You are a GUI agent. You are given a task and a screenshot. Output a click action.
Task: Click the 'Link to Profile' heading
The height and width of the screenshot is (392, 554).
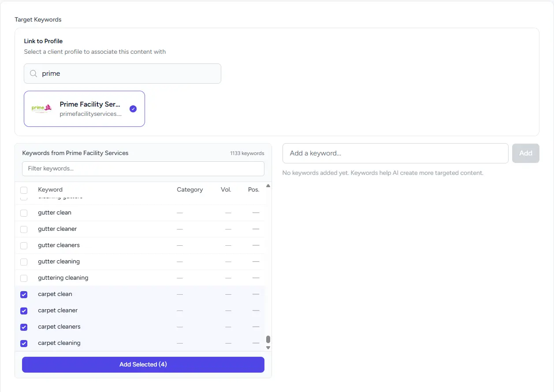tap(43, 41)
